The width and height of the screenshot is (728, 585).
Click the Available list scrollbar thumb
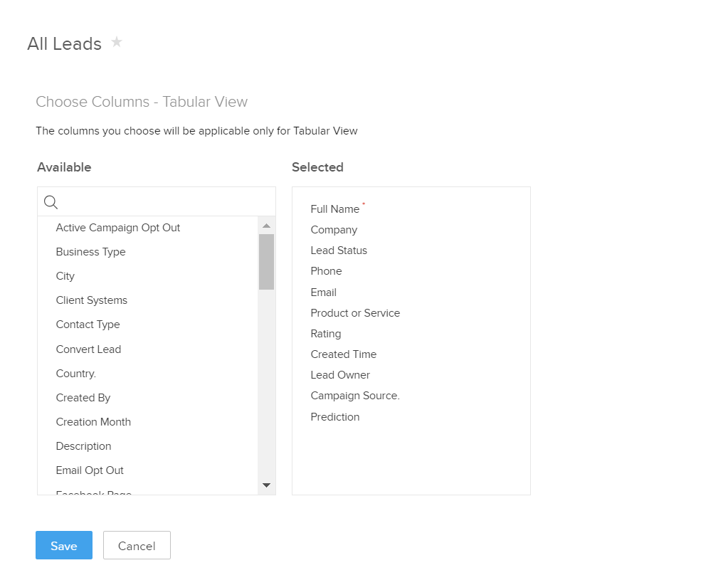pyautogui.click(x=267, y=261)
